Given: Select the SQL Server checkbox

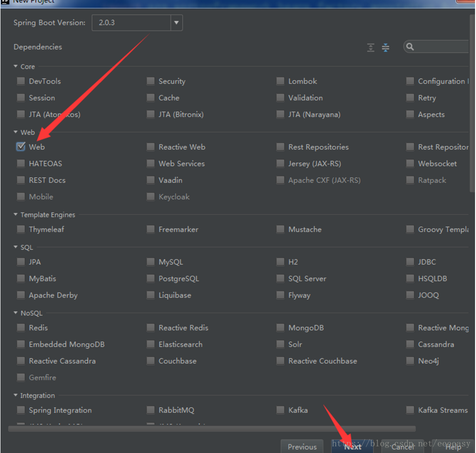Looking at the screenshot, I should pyautogui.click(x=280, y=278).
